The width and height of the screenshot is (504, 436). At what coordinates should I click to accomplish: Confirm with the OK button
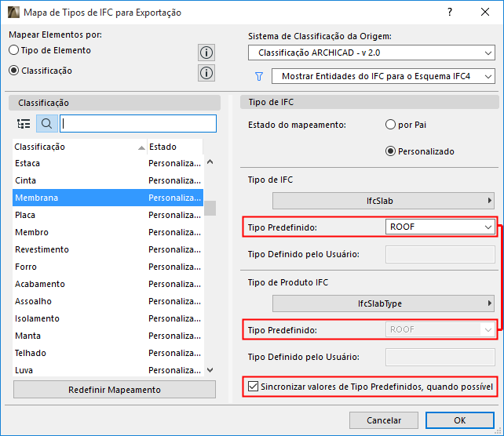(459, 420)
